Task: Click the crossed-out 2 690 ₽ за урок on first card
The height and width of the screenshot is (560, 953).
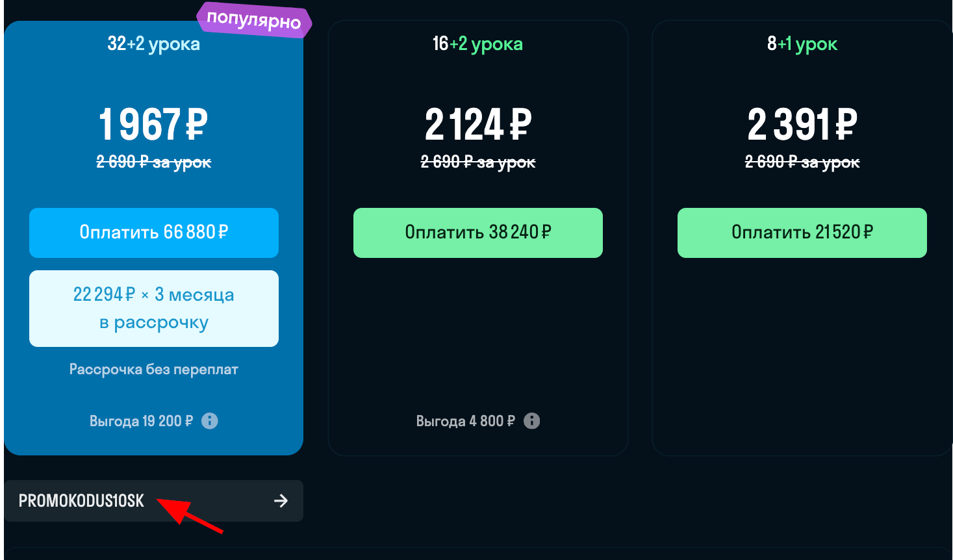Action: [153, 162]
